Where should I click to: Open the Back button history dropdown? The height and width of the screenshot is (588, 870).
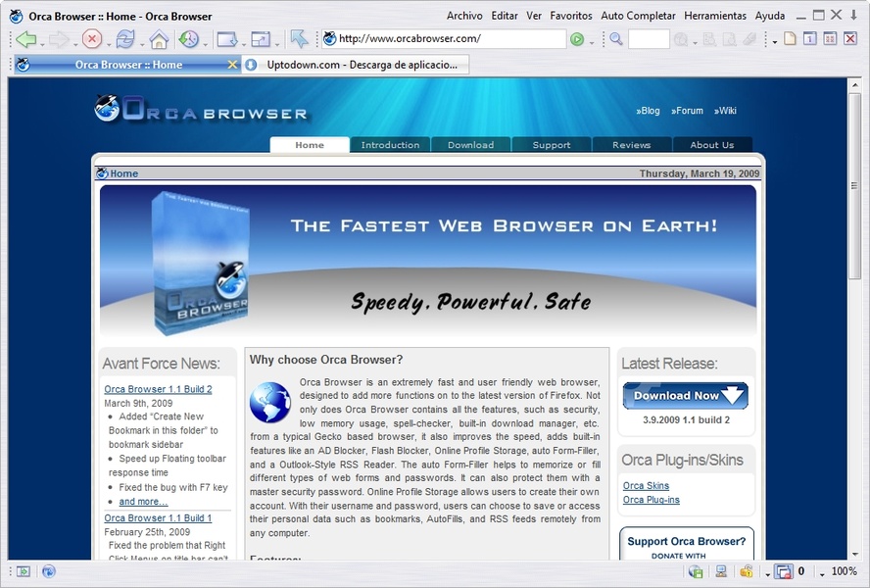click(x=42, y=43)
